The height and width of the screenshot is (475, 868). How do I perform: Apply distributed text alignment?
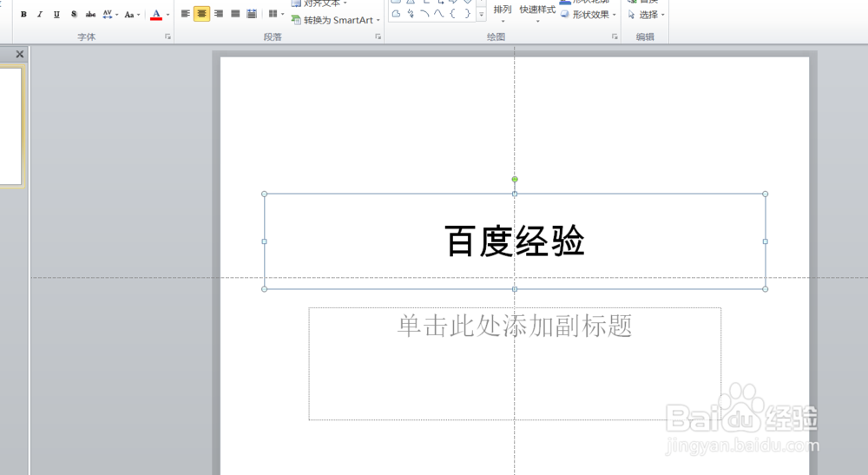[252, 14]
